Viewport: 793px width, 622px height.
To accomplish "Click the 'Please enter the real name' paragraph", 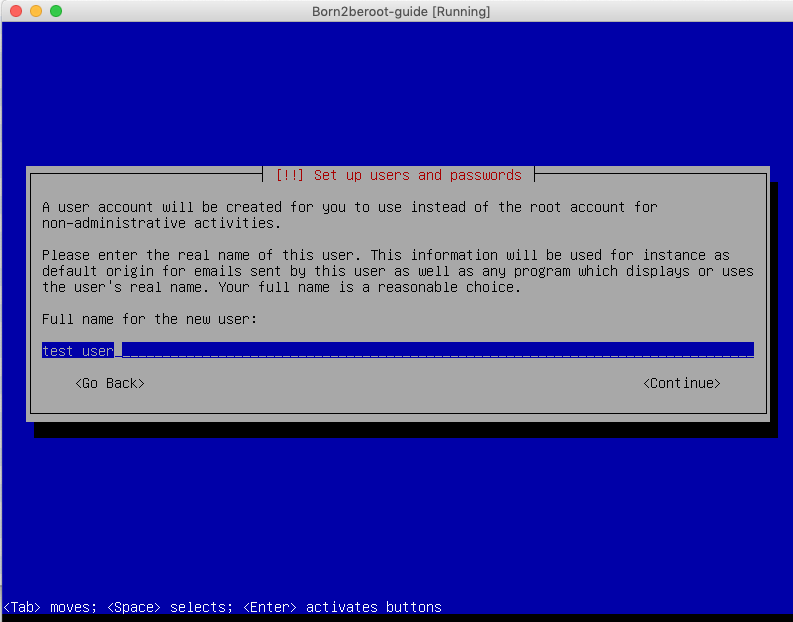I will 398,271.
